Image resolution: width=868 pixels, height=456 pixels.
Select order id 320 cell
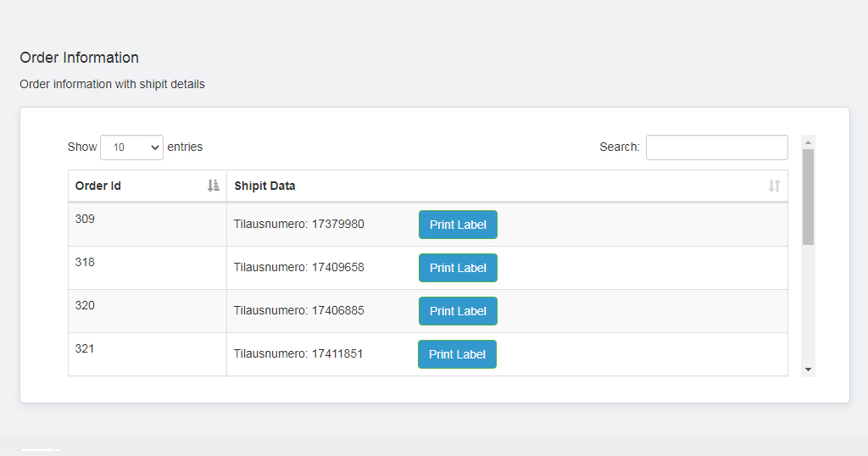click(147, 311)
